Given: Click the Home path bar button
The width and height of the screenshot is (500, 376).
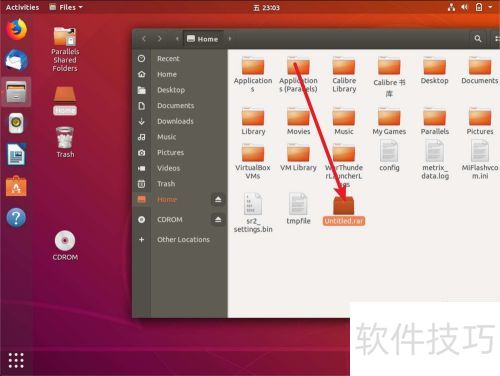Looking at the screenshot, I should click(203, 39).
